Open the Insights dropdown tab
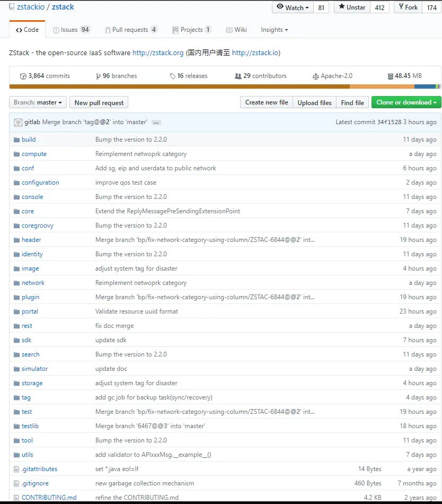 click(x=275, y=30)
